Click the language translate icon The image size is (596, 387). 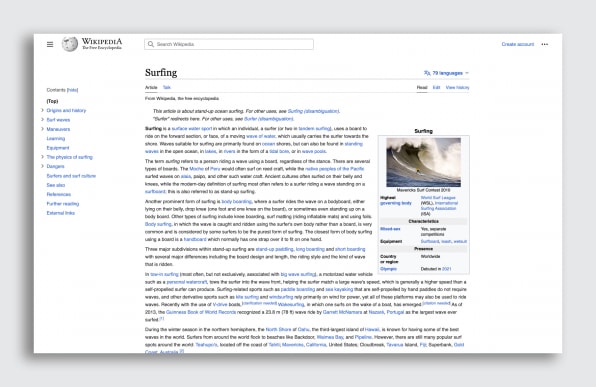pos(427,73)
